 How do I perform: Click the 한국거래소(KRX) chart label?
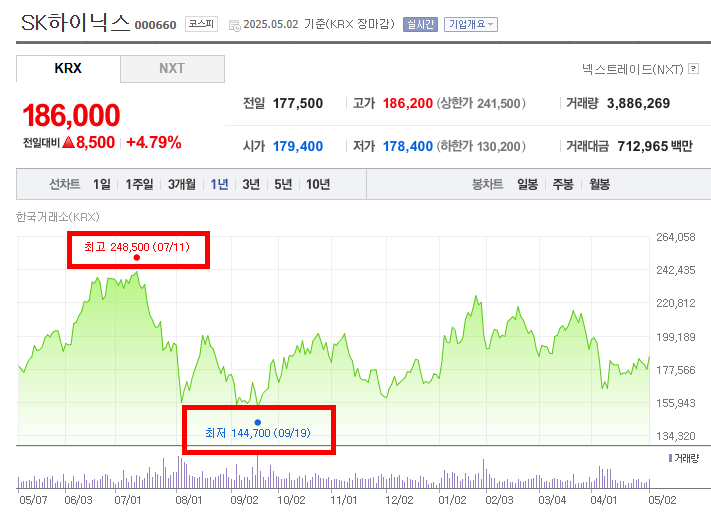pos(58,217)
